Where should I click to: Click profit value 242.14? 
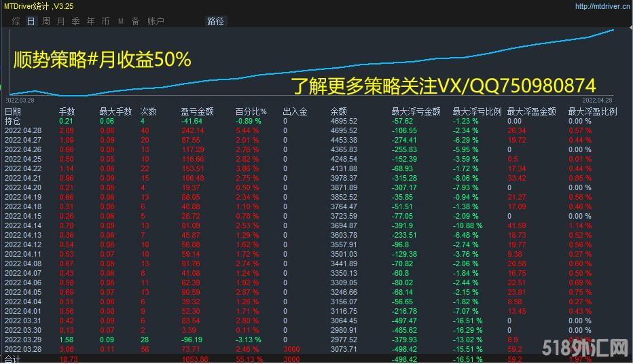[193, 131]
